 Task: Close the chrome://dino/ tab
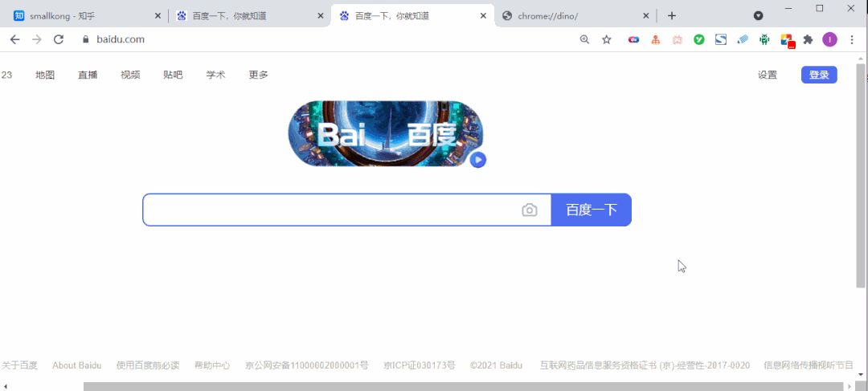tap(646, 16)
